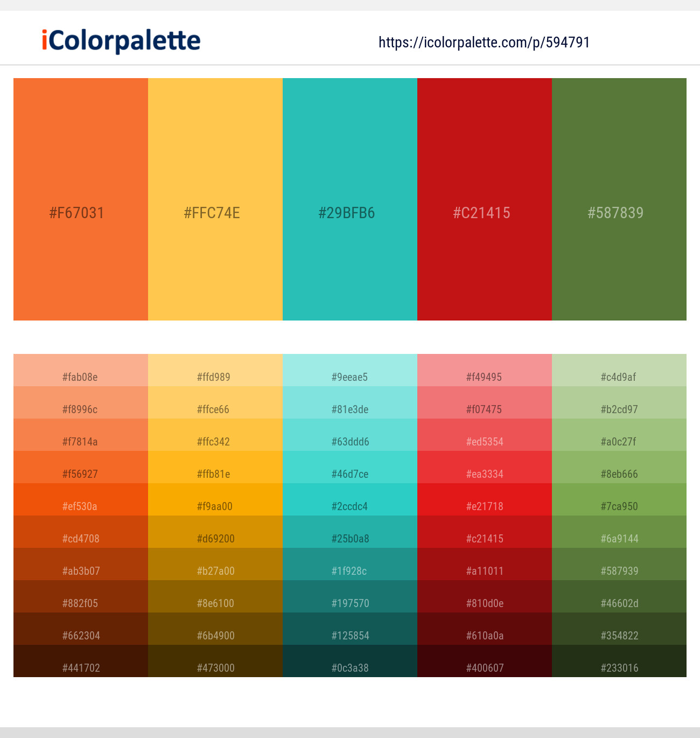Click the #e21718 bright red shade
Screen dimensions: 700x738
[x=485, y=500]
